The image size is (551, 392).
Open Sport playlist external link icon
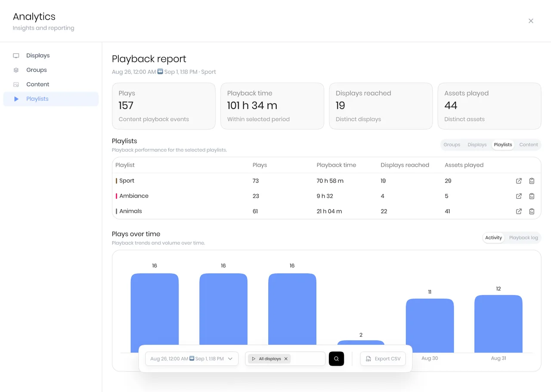pyautogui.click(x=519, y=181)
